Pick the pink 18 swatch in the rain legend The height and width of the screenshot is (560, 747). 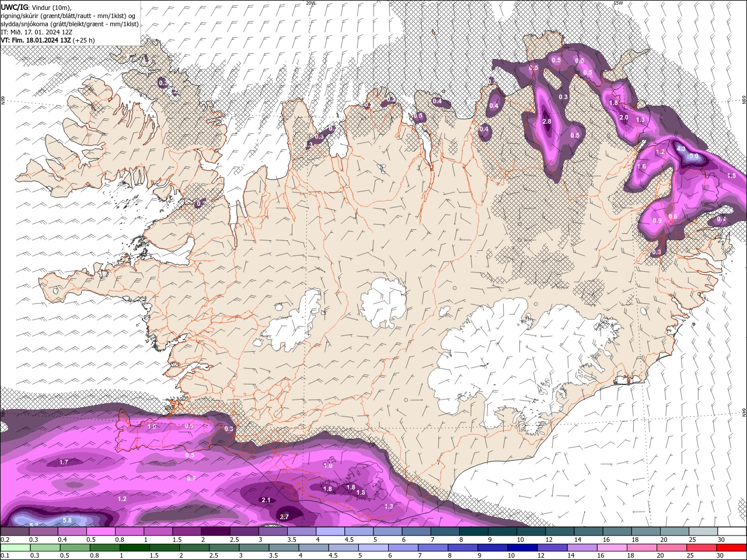tap(642, 548)
